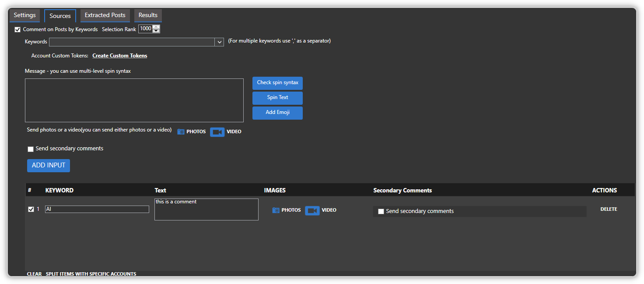Edit the comment text for the AI row
The width and height of the screenshot is (644, 284).
(x=206, y=209)
